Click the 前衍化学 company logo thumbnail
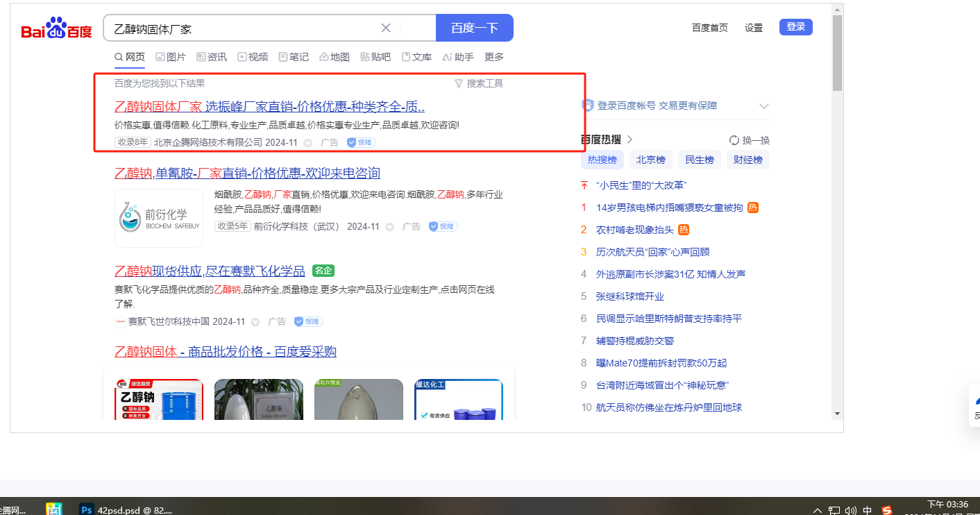 159,218
